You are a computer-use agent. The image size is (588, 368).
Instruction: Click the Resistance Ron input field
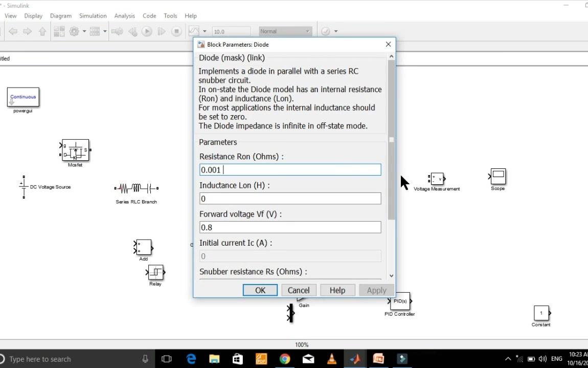pos(290,170)
